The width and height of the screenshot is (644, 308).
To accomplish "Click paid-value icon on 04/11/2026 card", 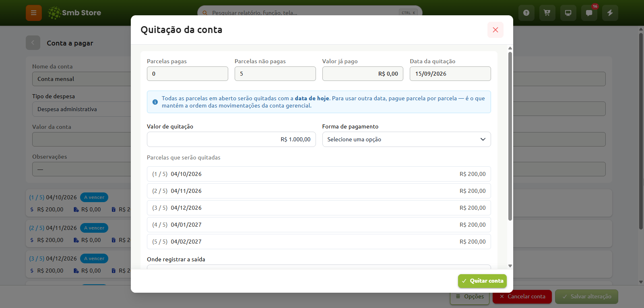I will click(x=76, y=240).
